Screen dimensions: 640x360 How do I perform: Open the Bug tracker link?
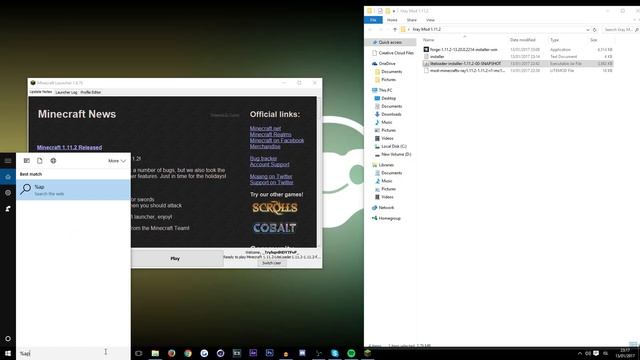tap(263, 158)
